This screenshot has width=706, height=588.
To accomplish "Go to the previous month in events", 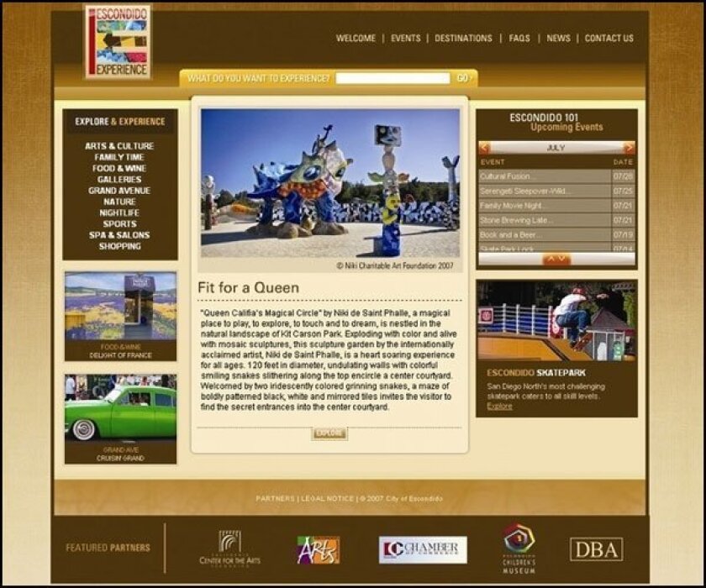I will 484,147.
